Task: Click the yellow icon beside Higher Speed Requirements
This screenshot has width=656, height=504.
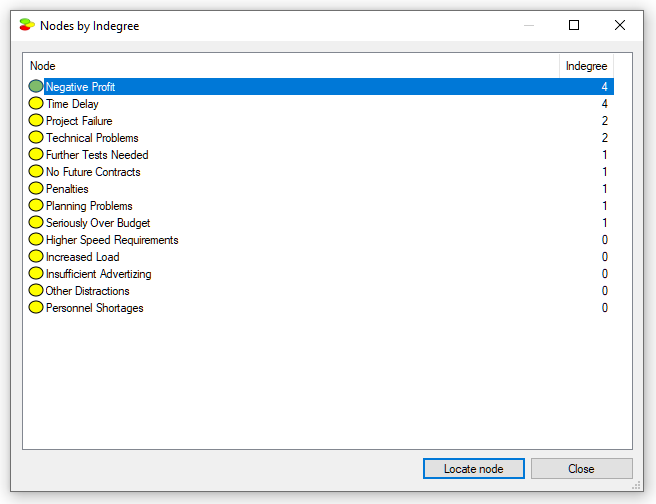Action: click(x=36, y=239)
